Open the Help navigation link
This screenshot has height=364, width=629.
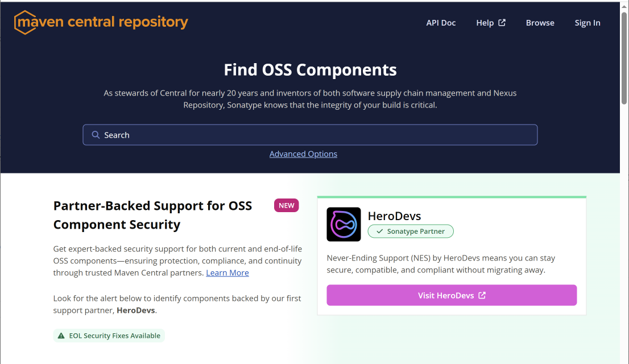[x=485, y=23]
